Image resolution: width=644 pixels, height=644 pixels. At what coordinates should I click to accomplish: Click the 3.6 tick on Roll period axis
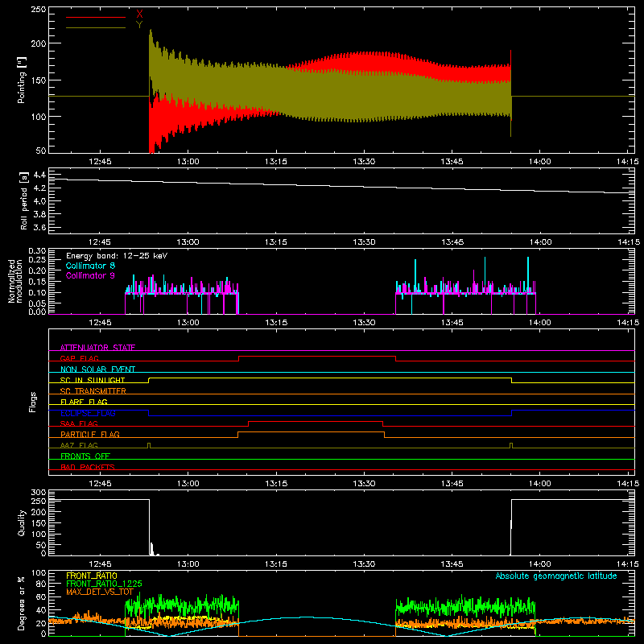[39, 227]
